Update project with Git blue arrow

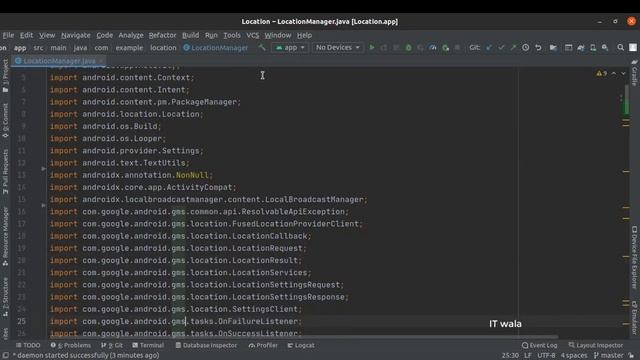pos(489,48)
